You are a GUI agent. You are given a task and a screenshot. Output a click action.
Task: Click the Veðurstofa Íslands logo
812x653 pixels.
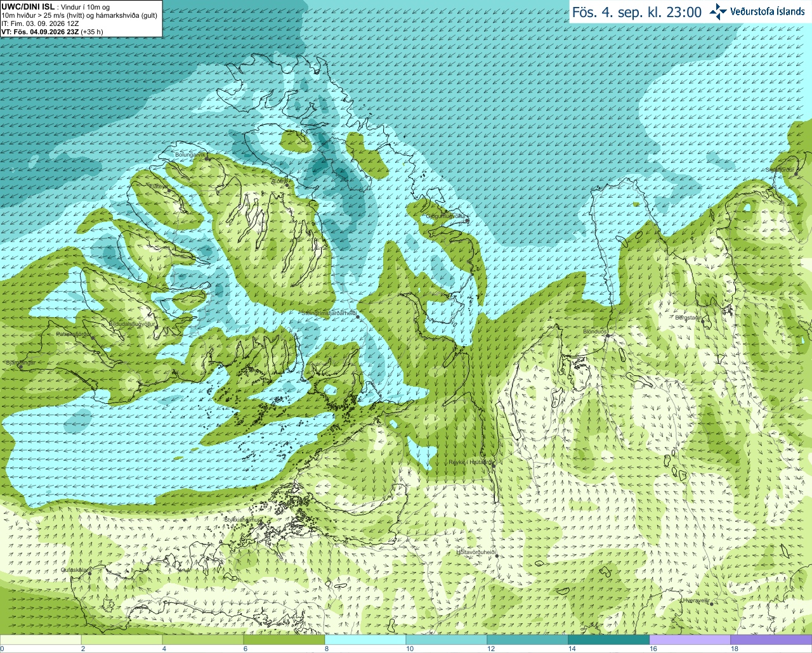coord(757,11)
